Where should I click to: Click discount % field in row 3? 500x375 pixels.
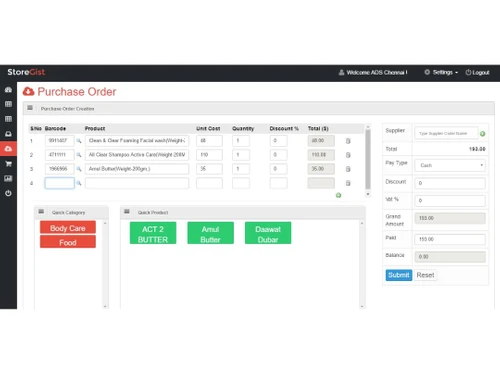pyautogui.click(x=278, y=169)
